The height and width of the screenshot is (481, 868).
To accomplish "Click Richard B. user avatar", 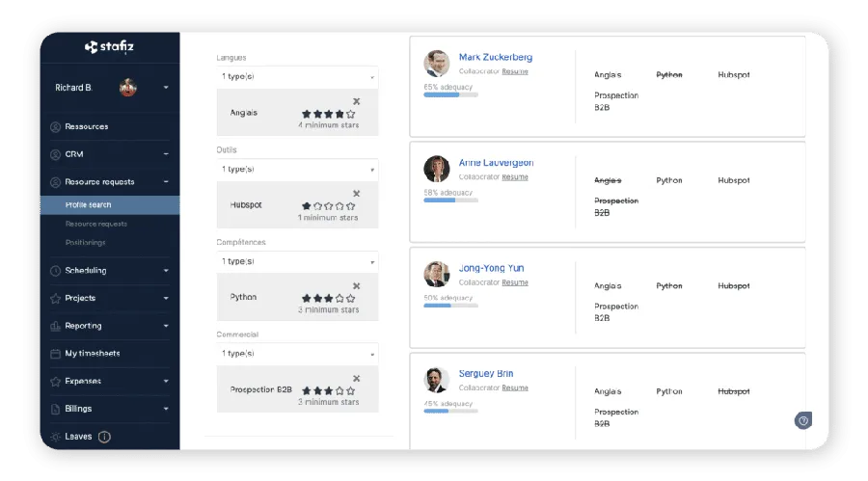I will tap(125, 88).
